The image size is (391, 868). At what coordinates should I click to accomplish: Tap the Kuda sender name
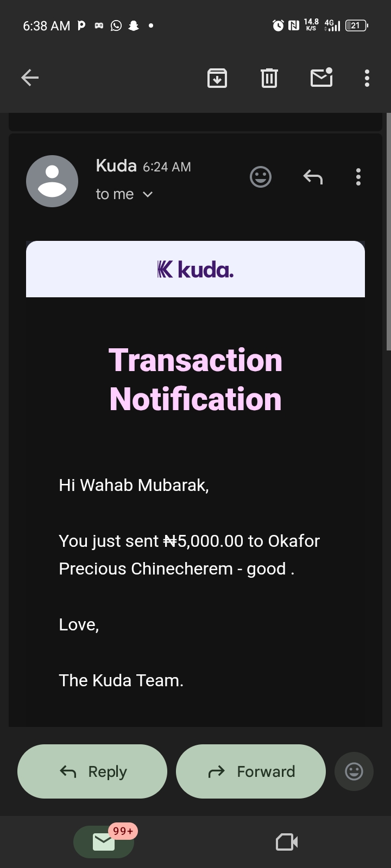pos(116,165)
